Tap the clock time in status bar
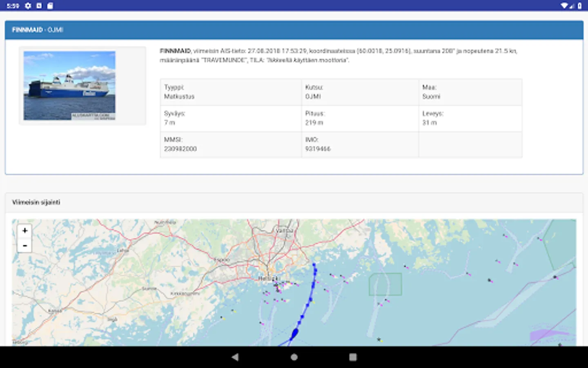This screenshot has width=588, height=368. pyautogui.click(x=13, y=6)
